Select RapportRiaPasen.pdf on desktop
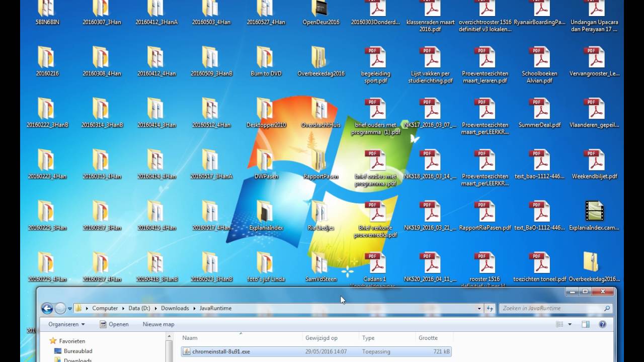Screen dimensions: 644x362 click(485, 211)
